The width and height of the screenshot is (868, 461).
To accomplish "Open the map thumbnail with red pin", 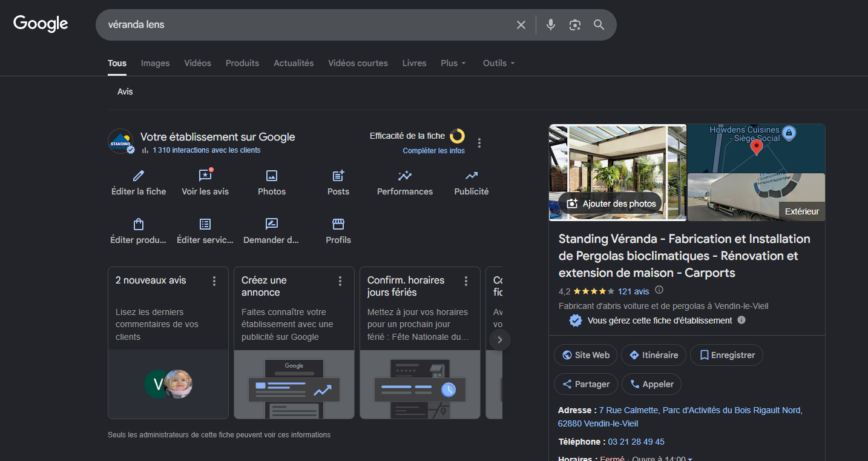I will (x=757, y=148).
